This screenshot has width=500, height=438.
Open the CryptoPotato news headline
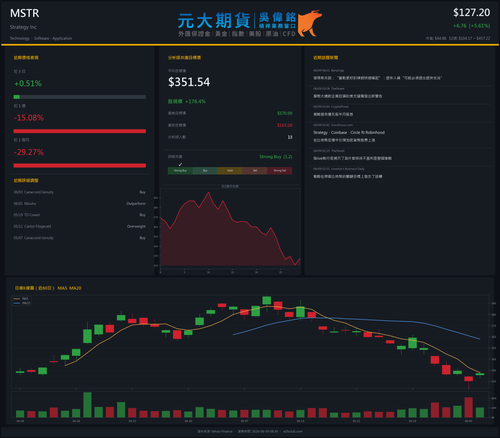pos(333,114)
